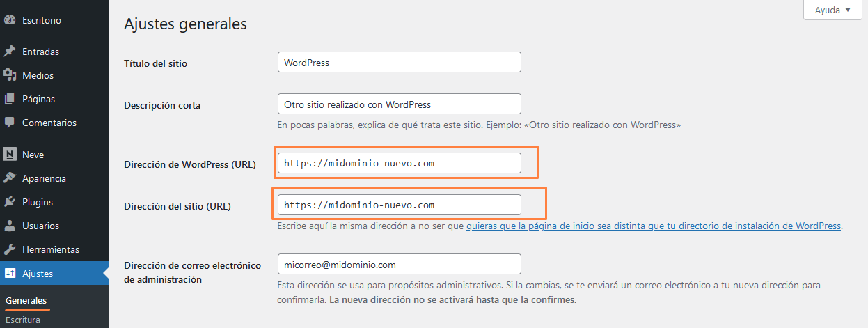Click the Usuarios person icon

10,226
